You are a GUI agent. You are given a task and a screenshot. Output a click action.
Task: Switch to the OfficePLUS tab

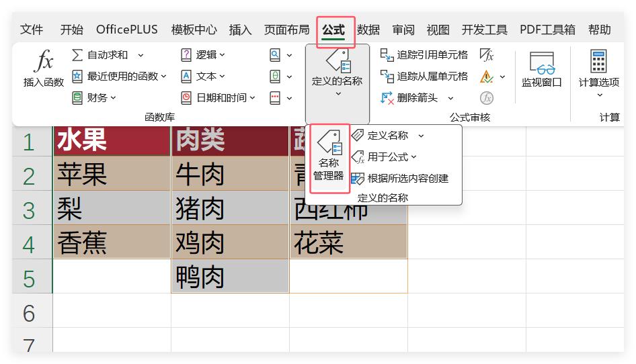(x=127, y=30)
